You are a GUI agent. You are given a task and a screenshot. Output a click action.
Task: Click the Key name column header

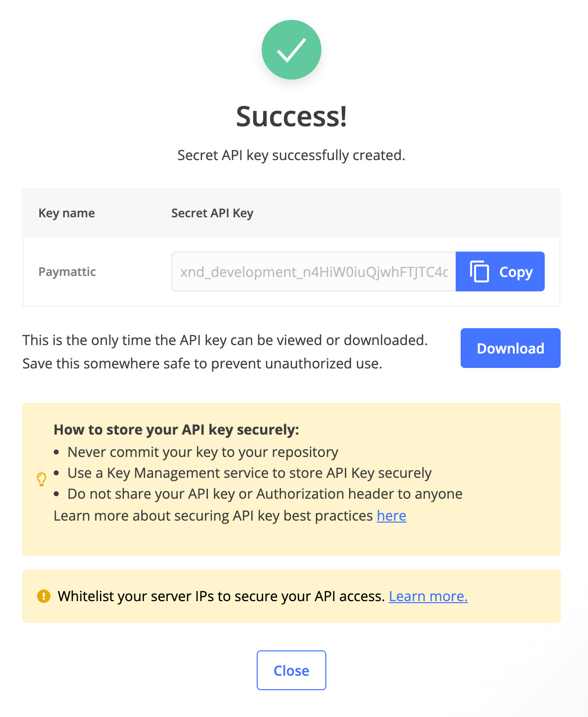[67, 213]
